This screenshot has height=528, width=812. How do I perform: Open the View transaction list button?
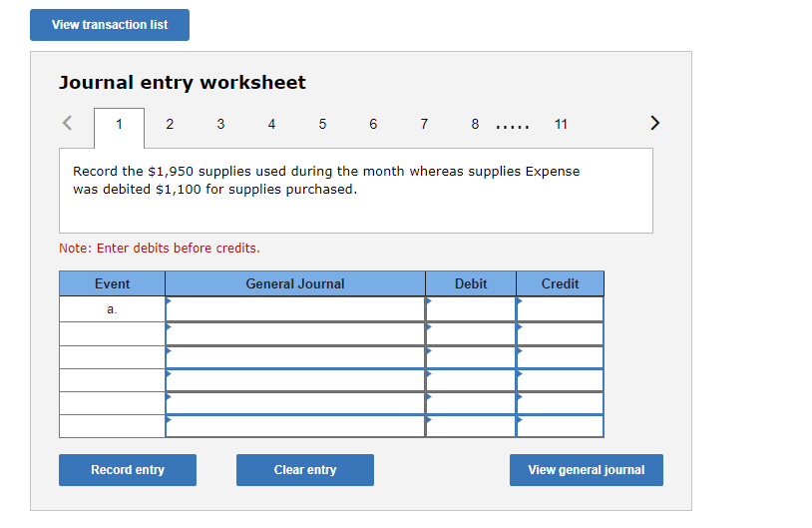[110, 25]
